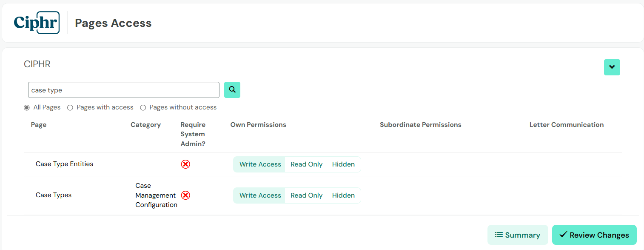Set Case Type Entities to Write Access
Screen dimensions: 644x250
coord(260,164)
